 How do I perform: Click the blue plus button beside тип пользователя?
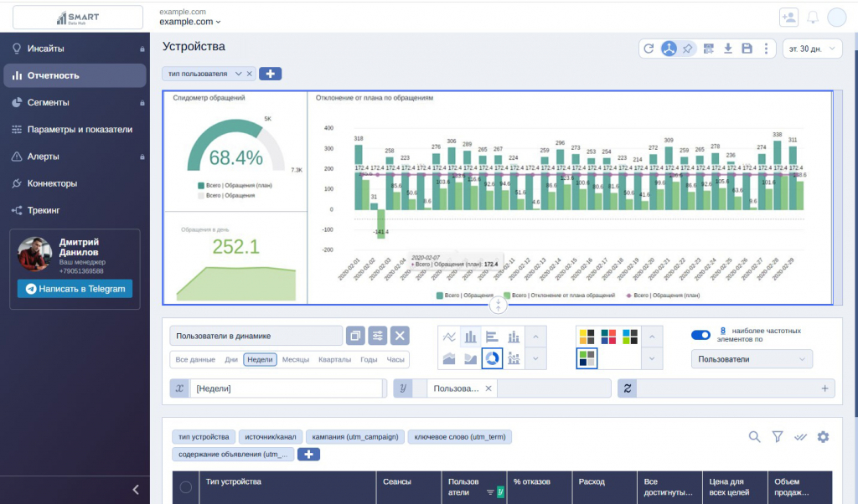click(x=270, y=74)
